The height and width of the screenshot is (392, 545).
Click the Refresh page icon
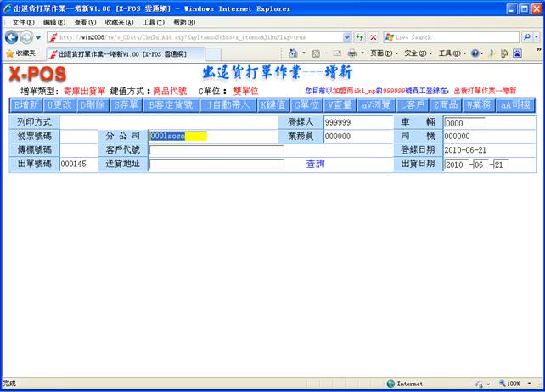point(361,37)
